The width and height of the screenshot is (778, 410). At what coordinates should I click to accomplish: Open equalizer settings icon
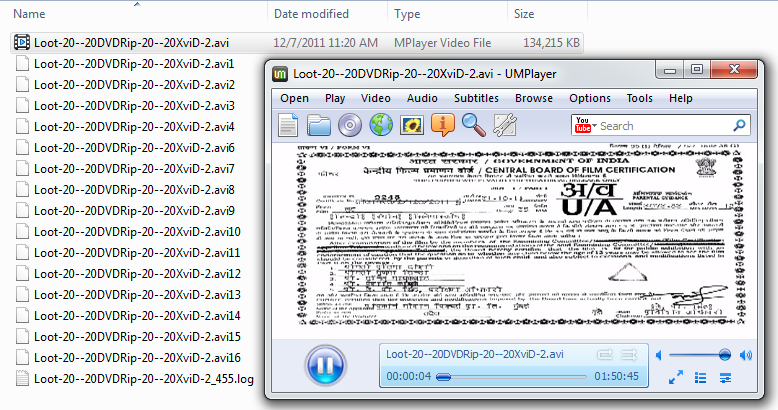[x=725, y=378]
